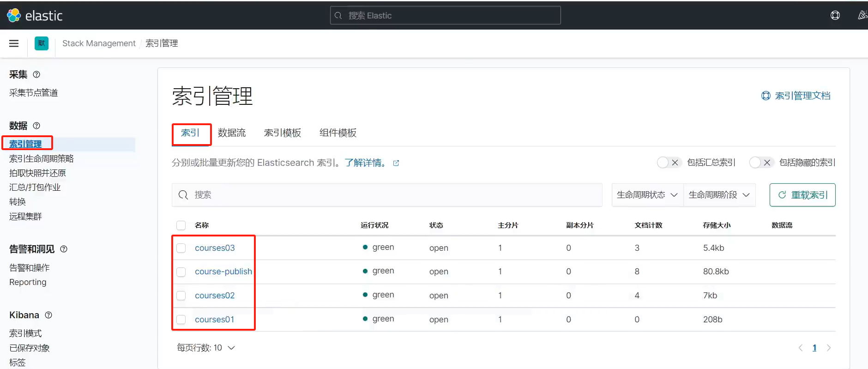Check the courses03 row checkbox

[x=181, y=248]
